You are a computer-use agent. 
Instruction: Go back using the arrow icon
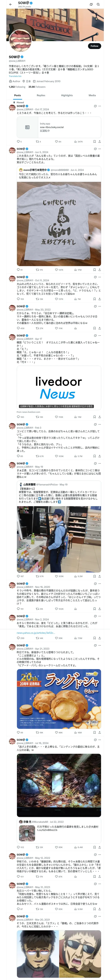11,5
